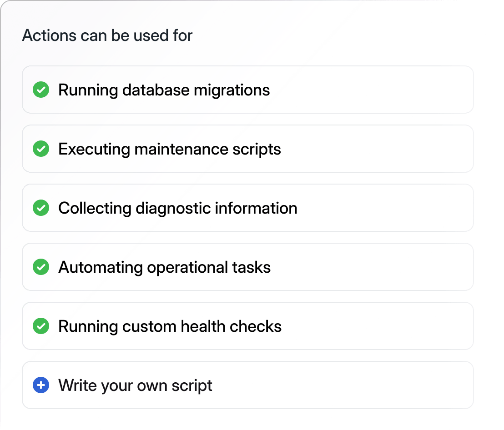Image resolution: width=504 pixels, height=430 pixels.
Task: Click empty area inside the diagnostic information card
Action: tap(387, 208)
